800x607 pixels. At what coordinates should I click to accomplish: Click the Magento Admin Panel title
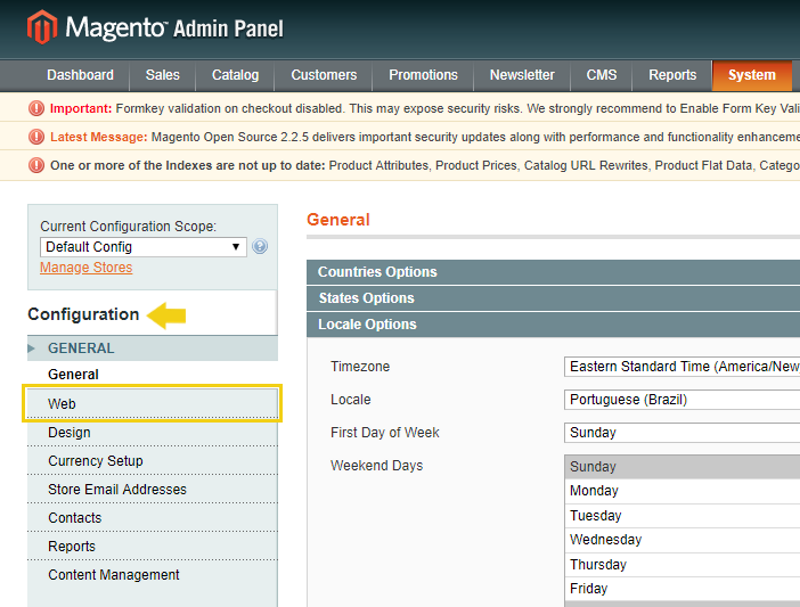tap(174, 28)
